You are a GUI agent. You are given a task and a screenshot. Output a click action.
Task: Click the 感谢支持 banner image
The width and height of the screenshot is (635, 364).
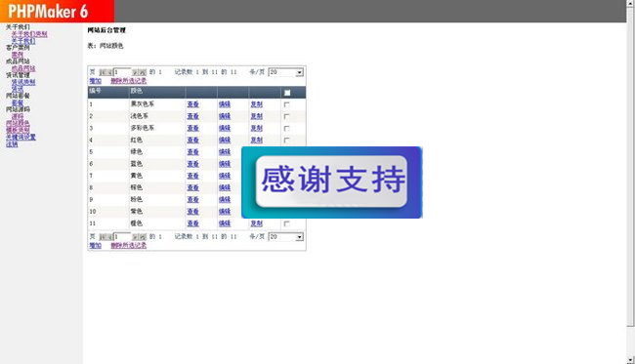point(332,182)
